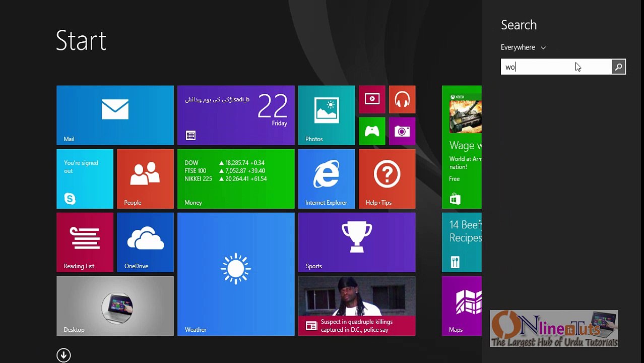Image resolution: width=644 pixels, height=363 pixels.
Task: Open the Weather tile
Action: coord(236,274)
